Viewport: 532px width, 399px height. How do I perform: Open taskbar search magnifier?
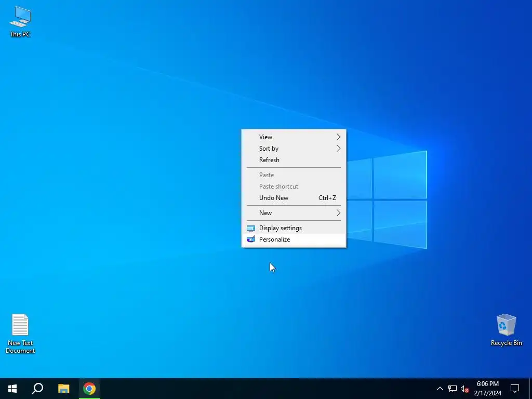point(37,389)
